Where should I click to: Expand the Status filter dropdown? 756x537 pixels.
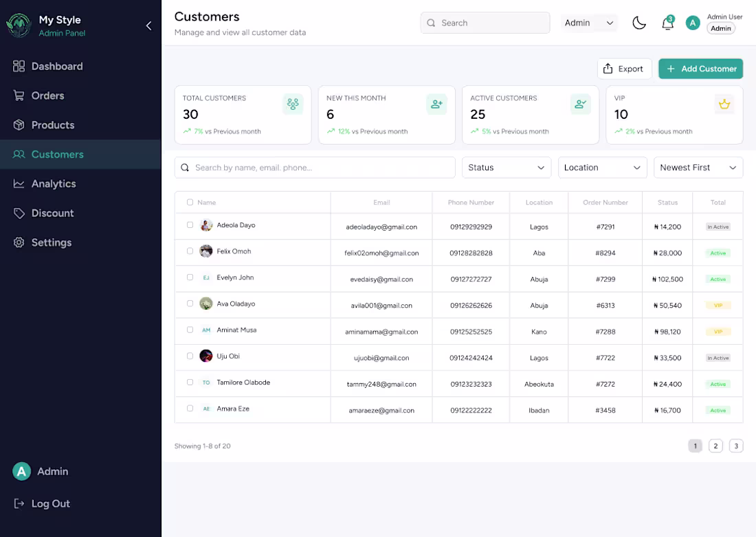pyautogui.click(x=507, y=168)
